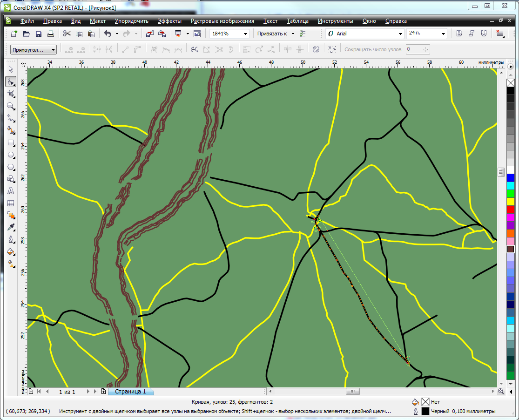This screenshot has width=519, height=420.
Task: Open the 24 п. font size dropdown
Action: [443, 34]
